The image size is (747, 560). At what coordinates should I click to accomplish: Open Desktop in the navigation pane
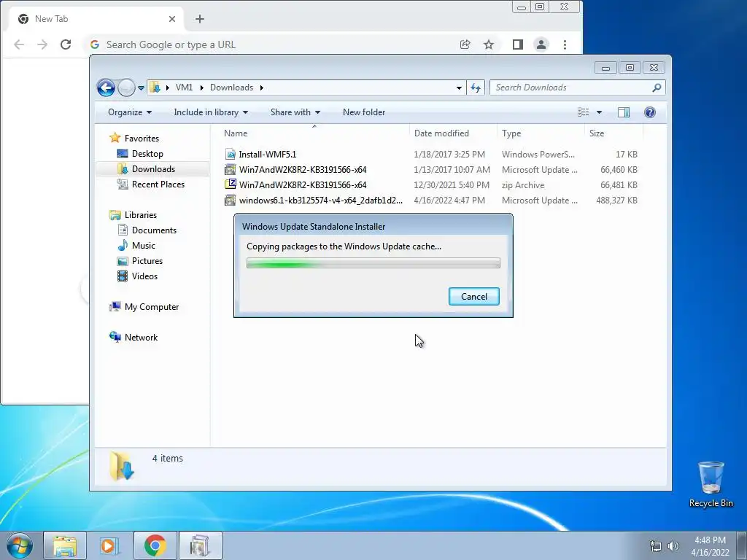(147, 153)
